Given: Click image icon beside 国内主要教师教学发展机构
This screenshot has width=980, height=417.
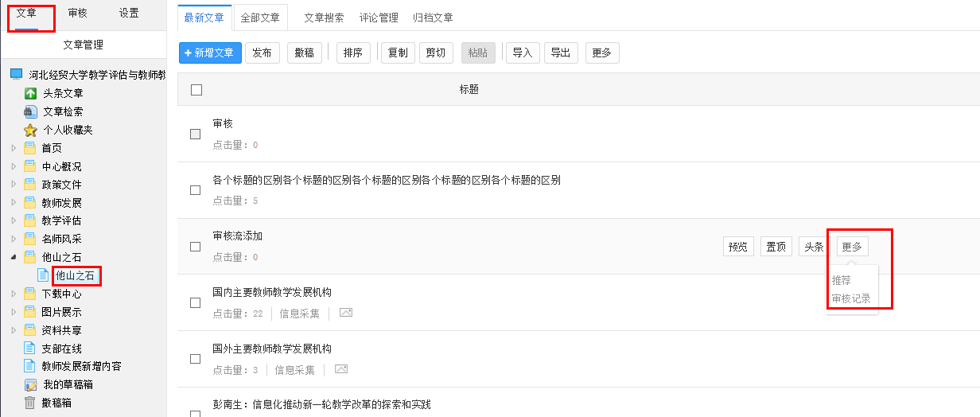Looking at the screenshot, I should [x=345, y=314].
